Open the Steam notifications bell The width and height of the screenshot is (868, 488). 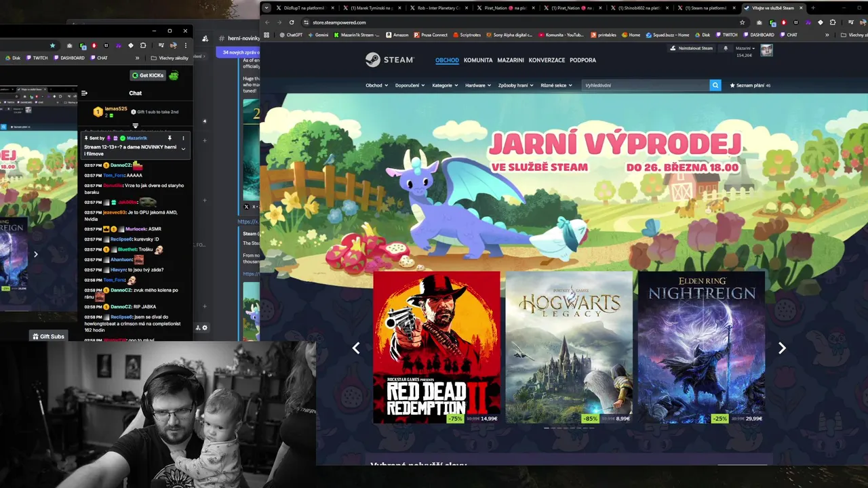coord(726,49)
